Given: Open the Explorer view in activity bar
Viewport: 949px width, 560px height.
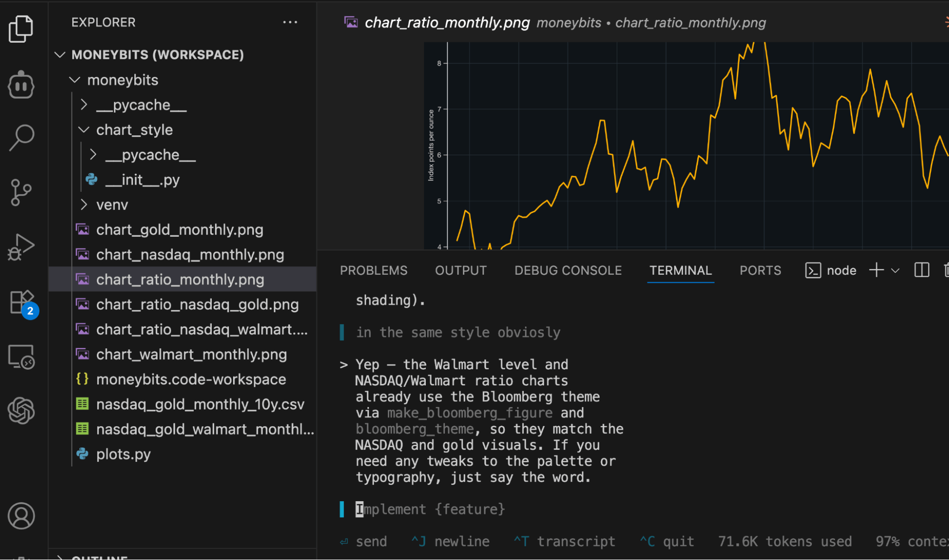Looking at the screenshot, I should pos(21,29).
